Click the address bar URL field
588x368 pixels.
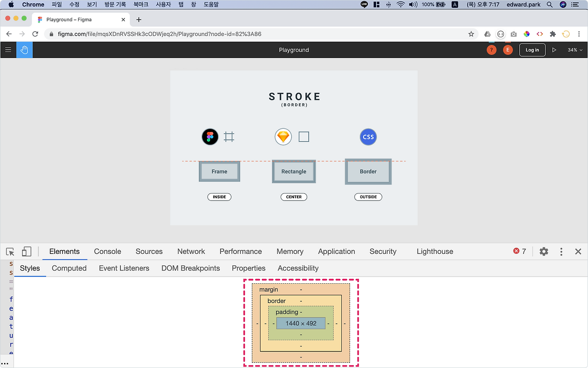tap(261, 34)
